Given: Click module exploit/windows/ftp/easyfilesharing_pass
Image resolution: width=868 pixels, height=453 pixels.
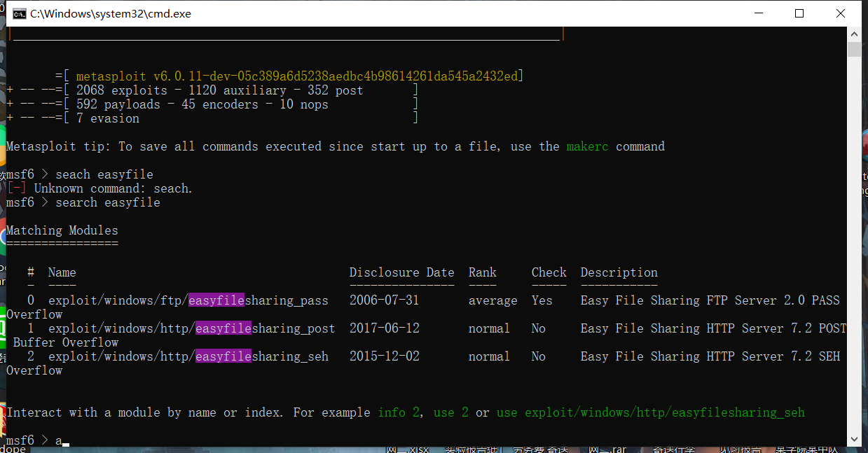Looking at the screenshot, I should click(188, 300).
